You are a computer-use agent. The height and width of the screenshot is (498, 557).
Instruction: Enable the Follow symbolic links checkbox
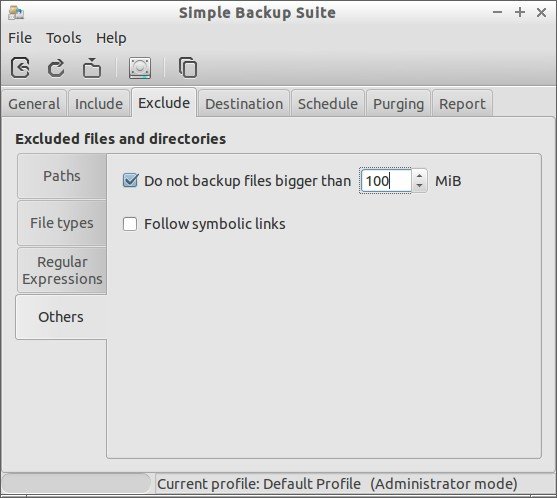pyautogui.click(x=130, y=224)
